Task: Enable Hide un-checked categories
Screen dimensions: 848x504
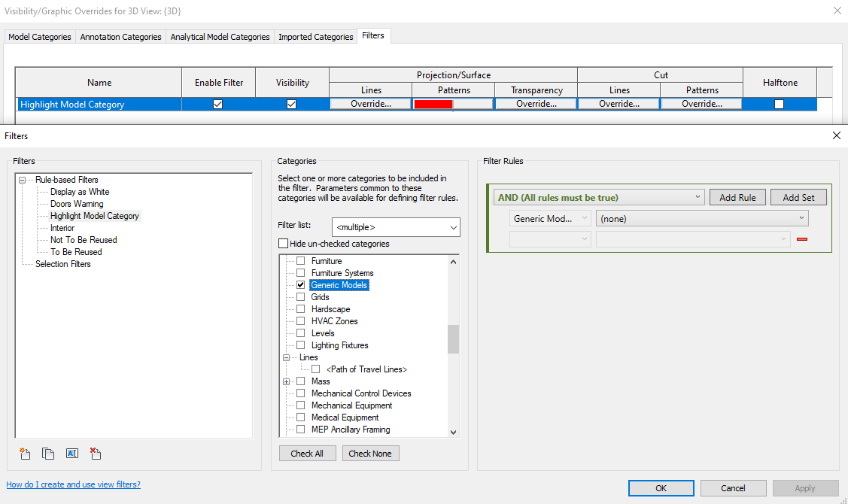Action: [x=282, y=243]
